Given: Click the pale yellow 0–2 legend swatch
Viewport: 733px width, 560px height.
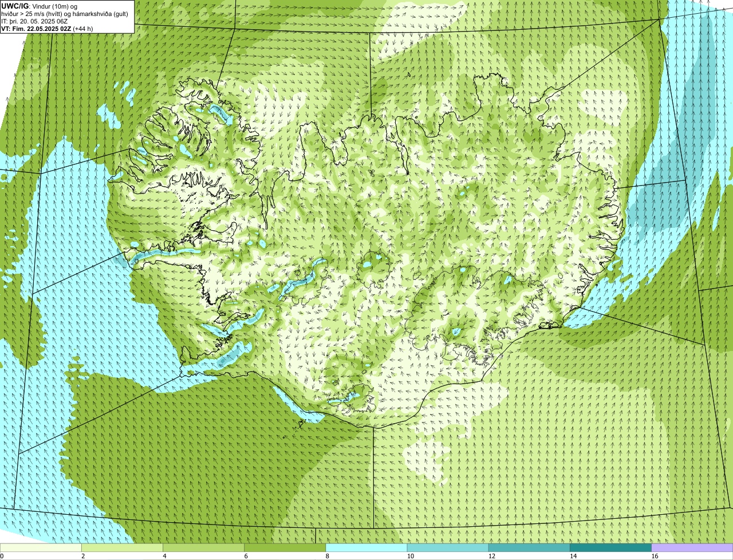Looking at the screenshot, I should tap(41, 547).
